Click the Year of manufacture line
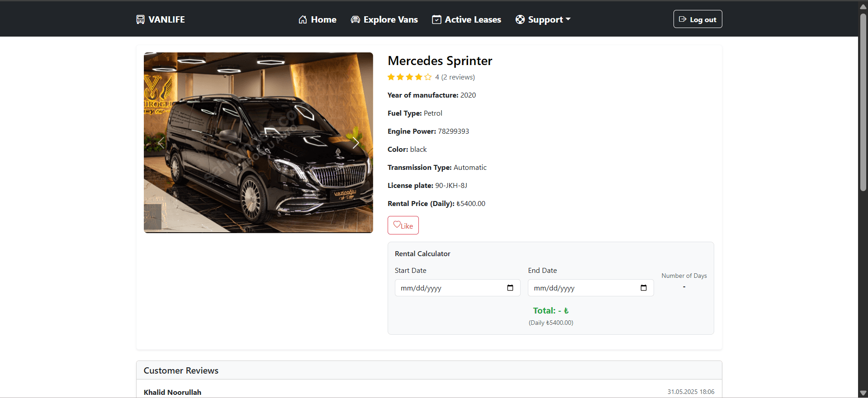 click(x=432, y=95)
